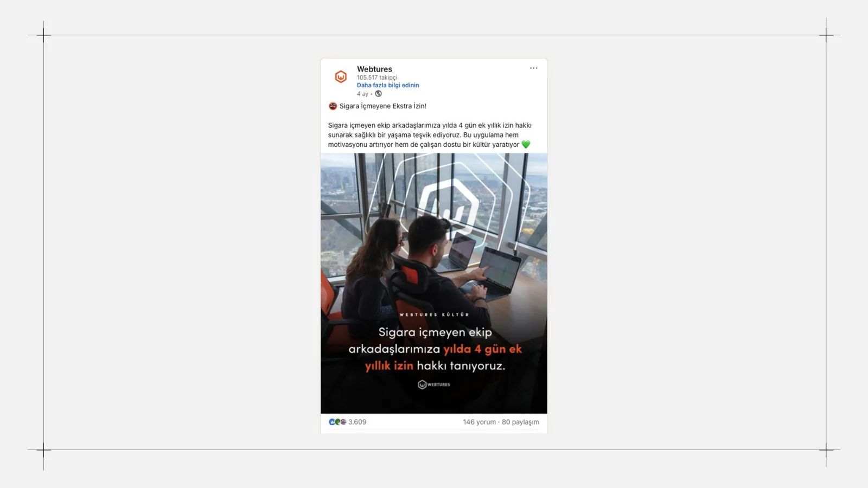
Task: Click the 4 ay post timestamp
Action: pyautogui.click(x=362, y=94)
